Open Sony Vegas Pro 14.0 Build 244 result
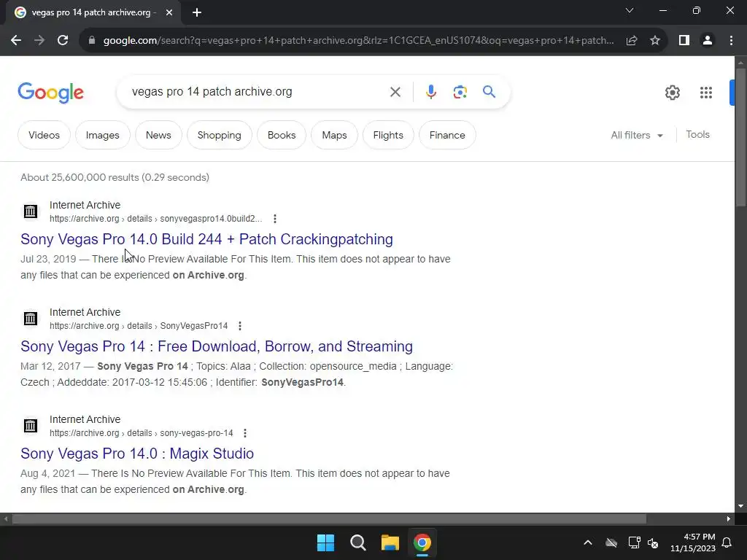Viewport: 747px width, 560px height. [x=206, y=239]
